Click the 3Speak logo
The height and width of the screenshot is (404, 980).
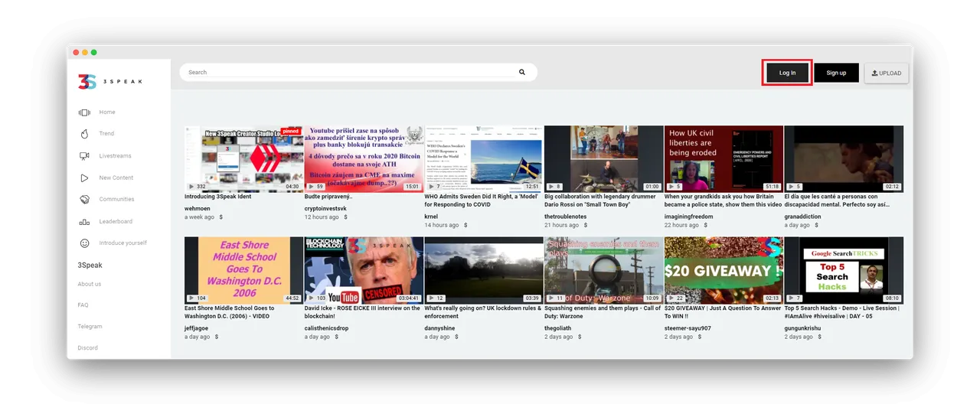tap(109, 81)
